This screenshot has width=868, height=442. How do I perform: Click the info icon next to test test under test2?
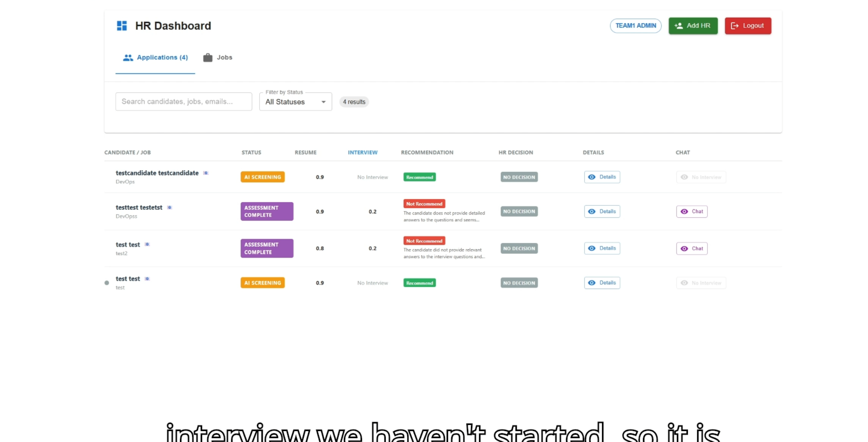pyautogui.click(x=148, y=244)
